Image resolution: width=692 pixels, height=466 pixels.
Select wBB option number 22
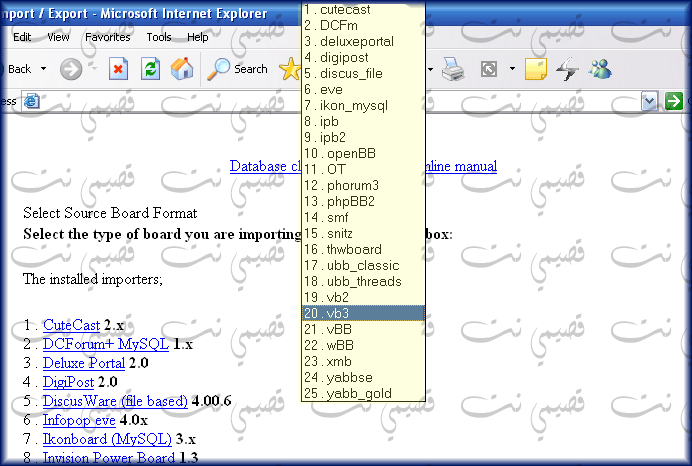pyautogui.click(x=363, y=345)
